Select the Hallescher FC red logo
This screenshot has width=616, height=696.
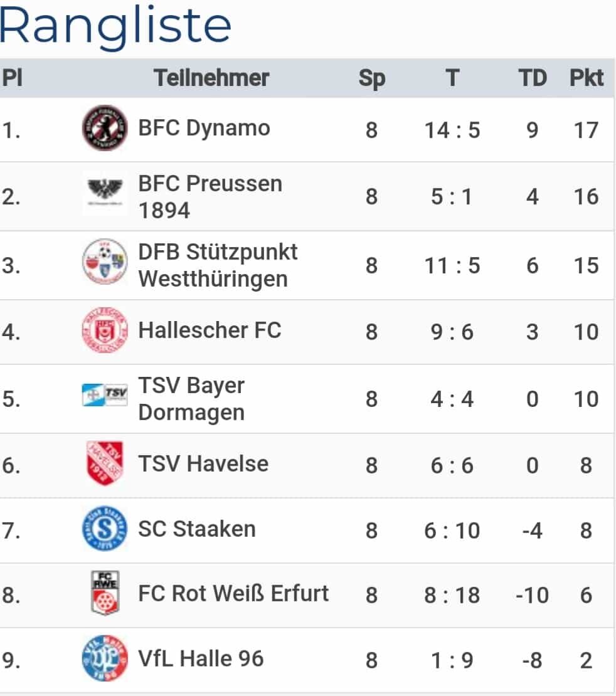tap(105, 330)
